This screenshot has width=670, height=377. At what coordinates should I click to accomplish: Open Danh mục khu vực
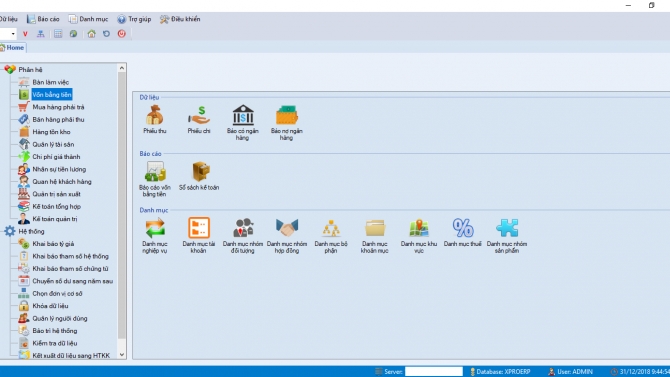pos(419,236)
